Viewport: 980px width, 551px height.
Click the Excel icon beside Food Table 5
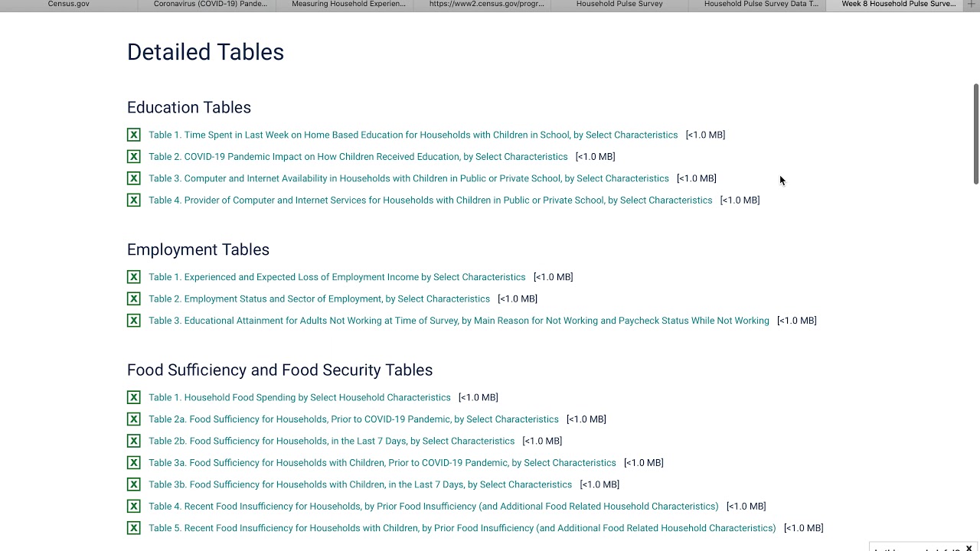[x=133, y=528]
